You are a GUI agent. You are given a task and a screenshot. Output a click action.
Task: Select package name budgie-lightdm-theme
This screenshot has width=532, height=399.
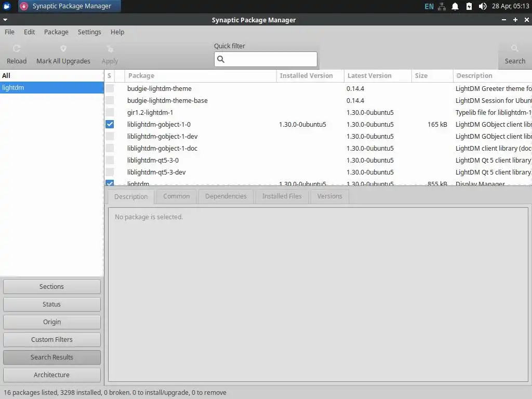click(159, 88)
